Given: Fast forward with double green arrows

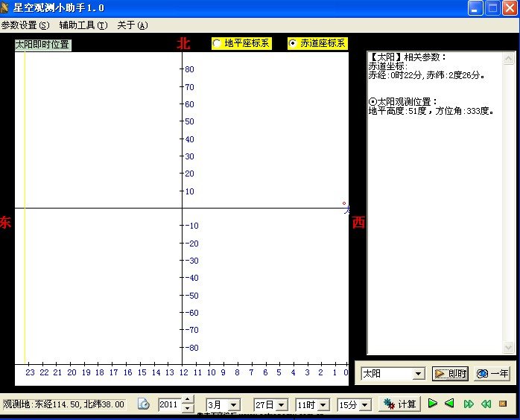Looking at the screenshot, I should click(469, 404).
